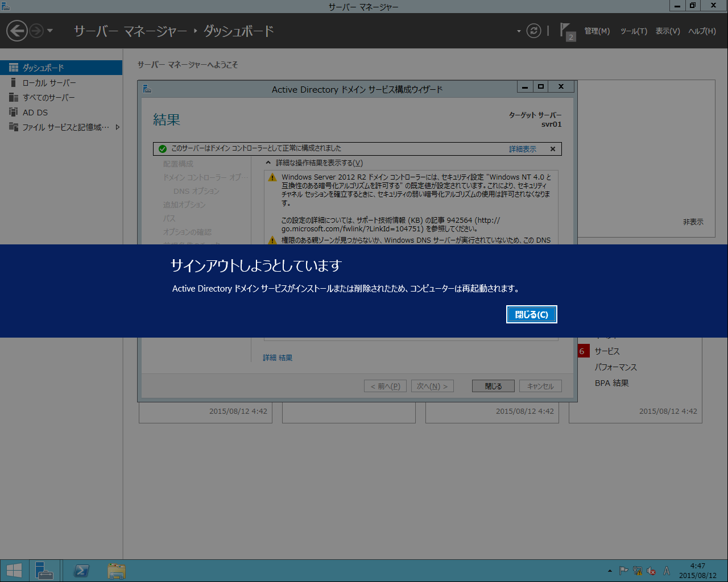Click the second warning triangle icon
The image size is (728, 582).
click(x=272, y=240)
